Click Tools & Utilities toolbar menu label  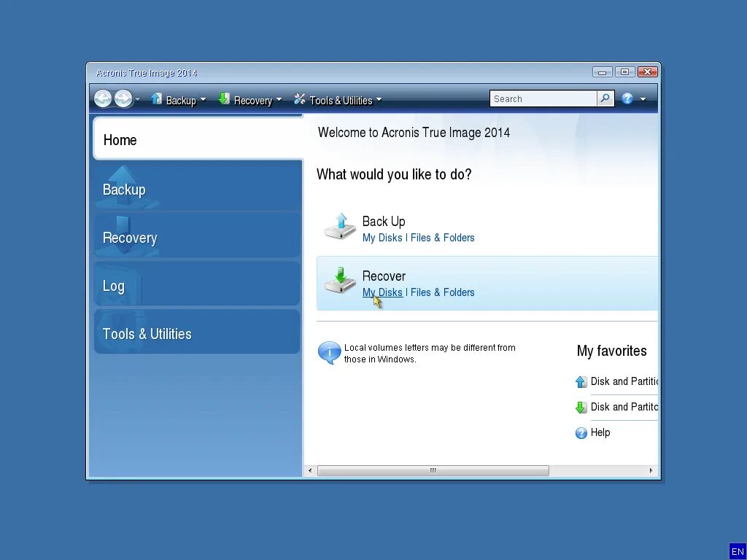point(341,101)
